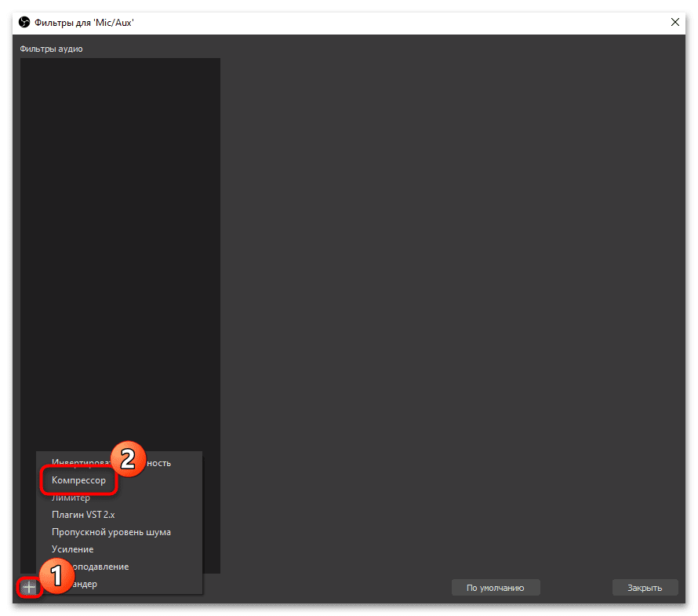Click the red numbered badge 1

click(56, 575)
